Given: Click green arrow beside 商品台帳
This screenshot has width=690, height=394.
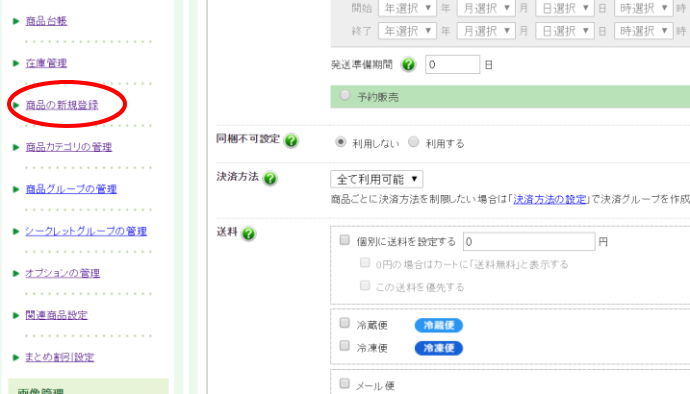Looking at the screenshot, I should 16,21.
